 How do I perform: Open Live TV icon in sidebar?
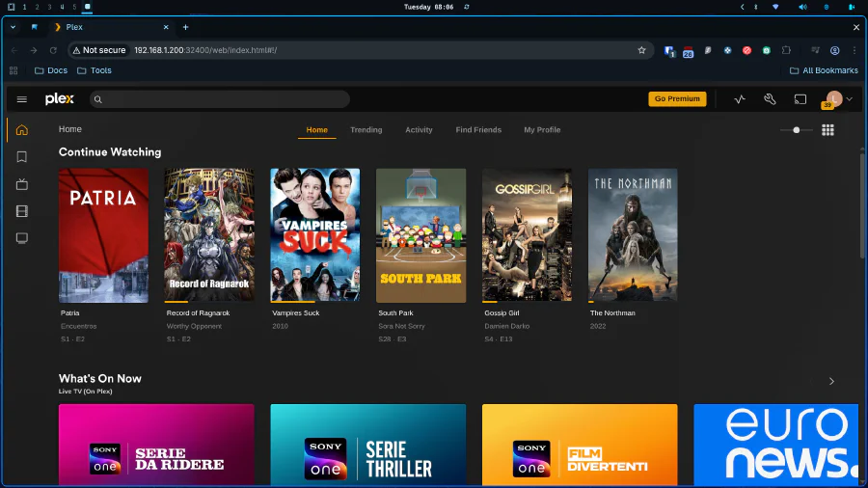tap(21, 184)
